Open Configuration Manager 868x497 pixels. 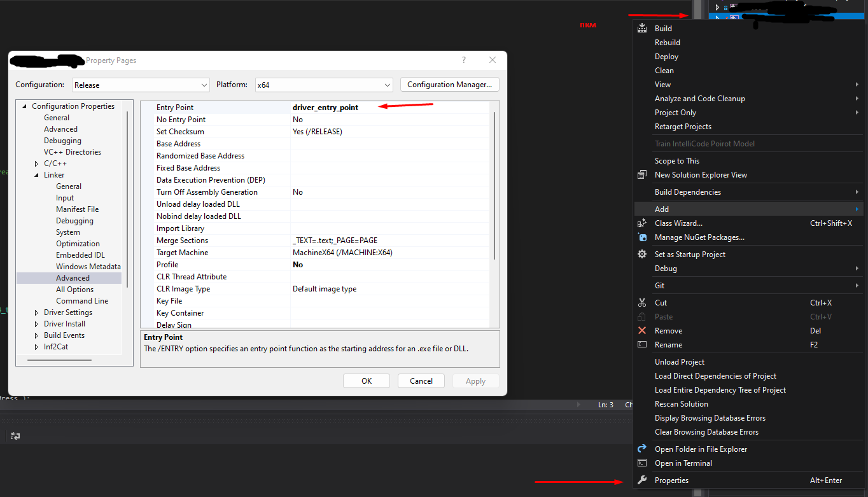449,85
